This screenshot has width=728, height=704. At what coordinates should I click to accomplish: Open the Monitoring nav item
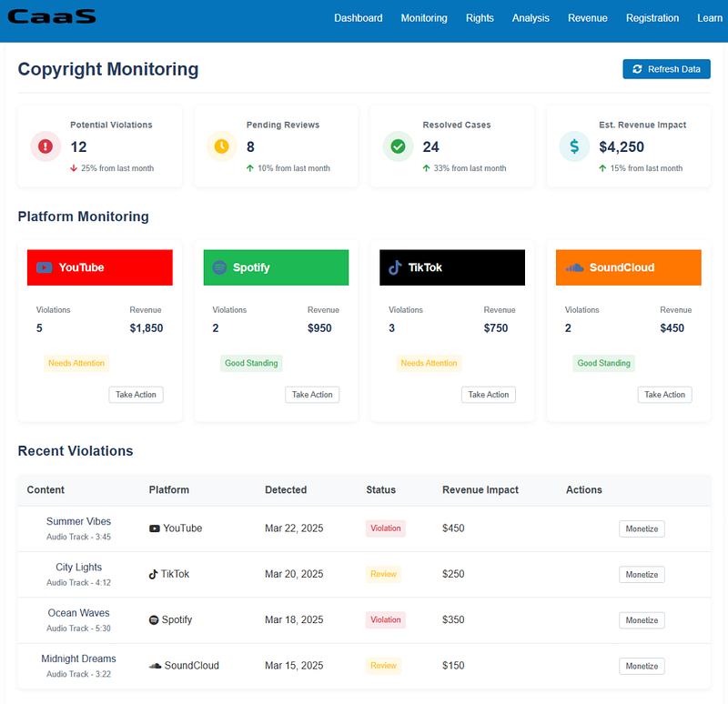tap(424, 18)
